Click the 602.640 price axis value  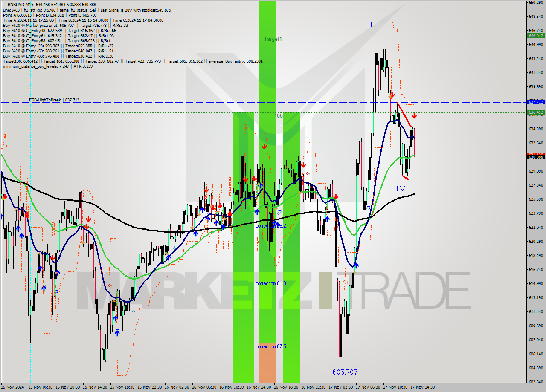535,382
